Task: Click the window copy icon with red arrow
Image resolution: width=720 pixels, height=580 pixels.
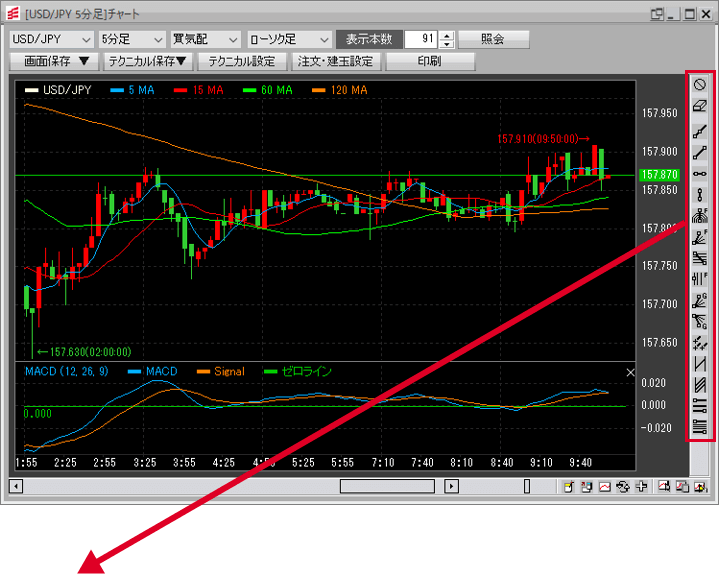Action: pos(586,487)
